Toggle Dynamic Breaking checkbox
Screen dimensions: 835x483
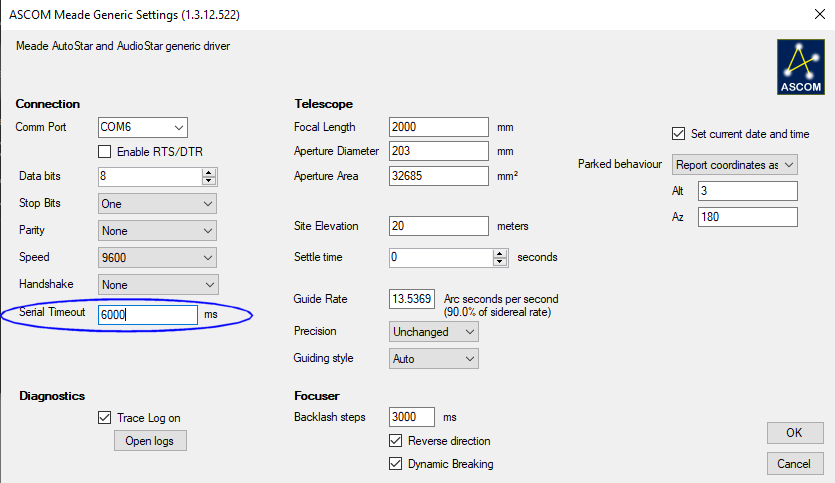point(396,464)
